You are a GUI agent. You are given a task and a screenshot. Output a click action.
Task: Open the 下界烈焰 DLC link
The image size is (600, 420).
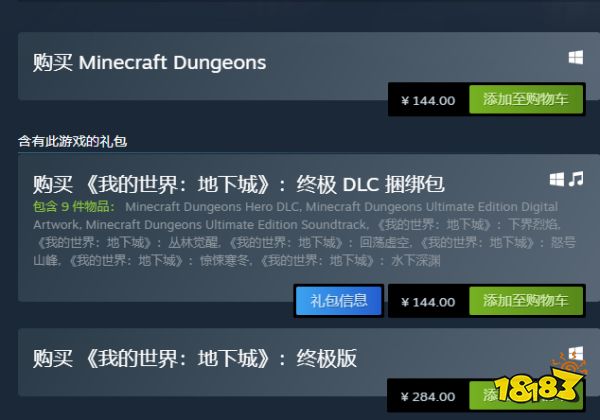[x=468, y=225]
